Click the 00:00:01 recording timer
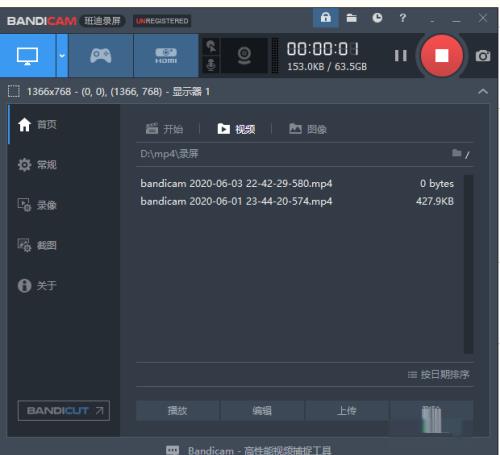500x455 pixels. click(323, 49)
